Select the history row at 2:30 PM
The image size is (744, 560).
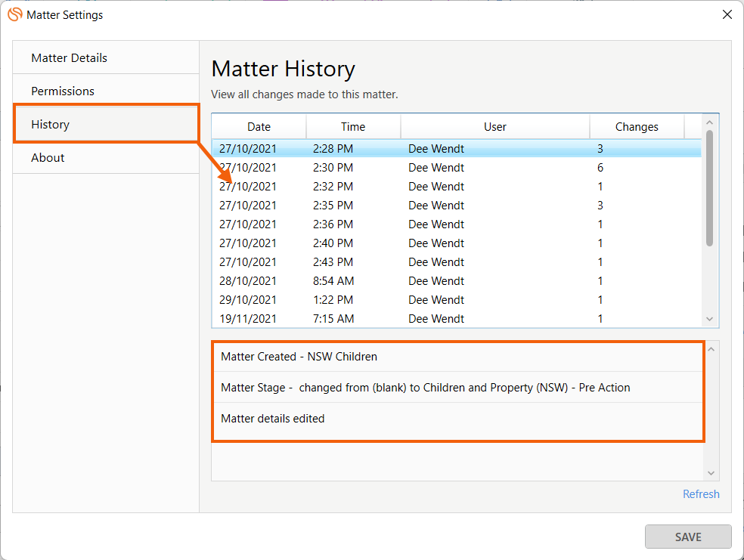[x=457, y=167]
